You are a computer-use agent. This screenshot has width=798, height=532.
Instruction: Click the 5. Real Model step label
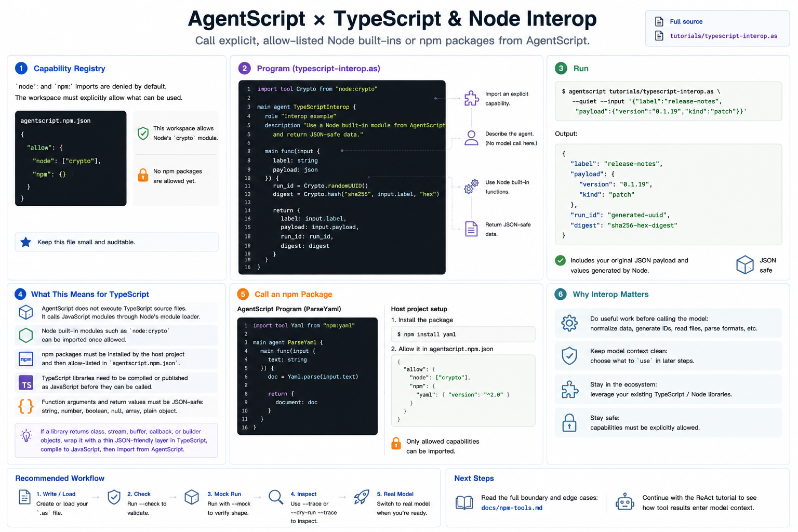[395, 494]
